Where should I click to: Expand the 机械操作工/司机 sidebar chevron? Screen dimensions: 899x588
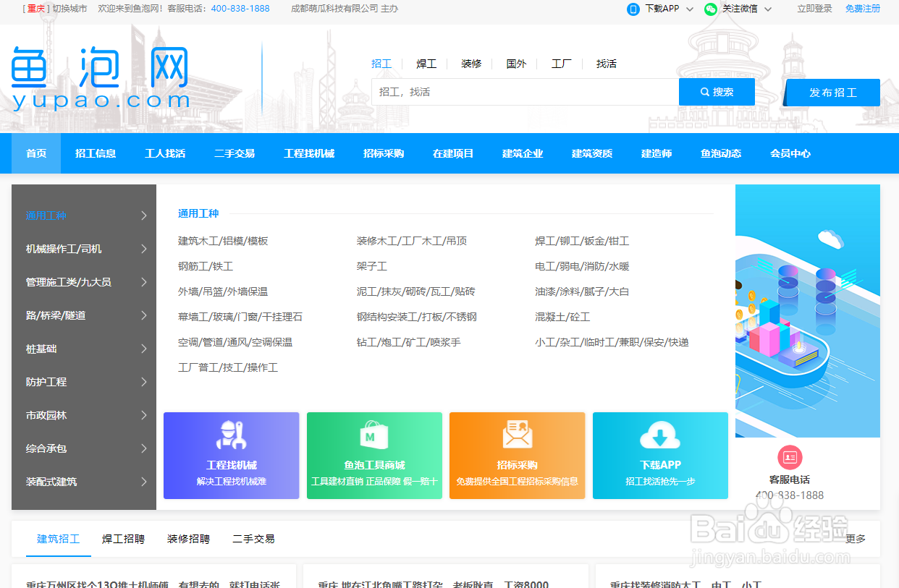pyautogui.click(x=144, y=249)
